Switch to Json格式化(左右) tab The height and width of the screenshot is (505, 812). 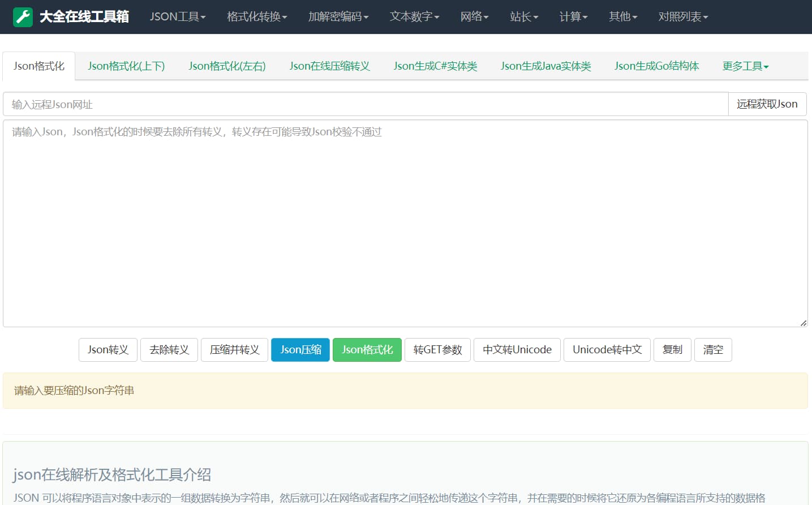(227, 66)
